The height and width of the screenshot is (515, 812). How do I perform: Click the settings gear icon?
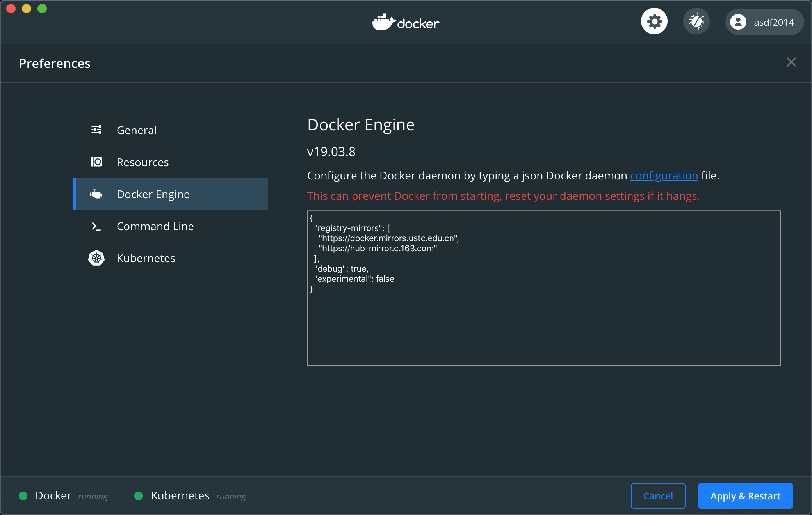[654, 21]
